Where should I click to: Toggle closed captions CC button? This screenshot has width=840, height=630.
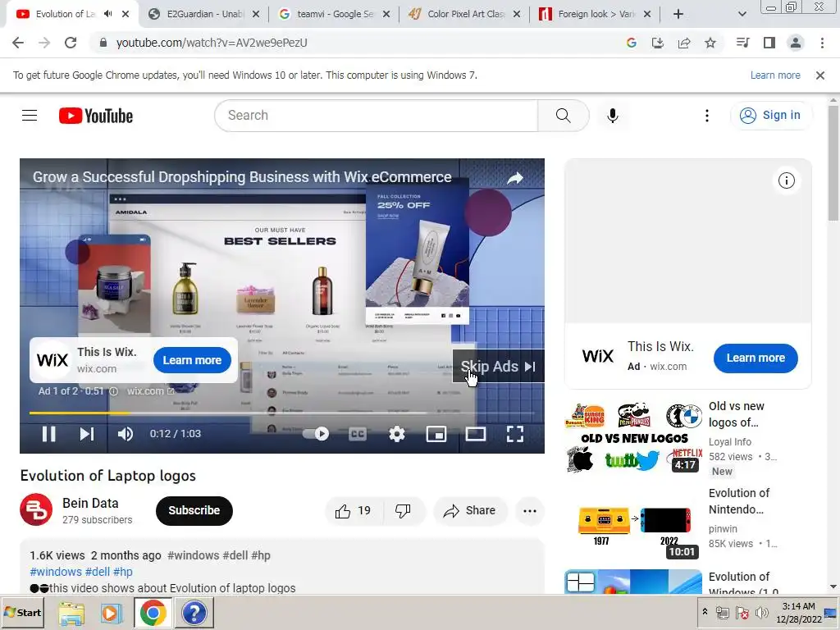(358, 434)
